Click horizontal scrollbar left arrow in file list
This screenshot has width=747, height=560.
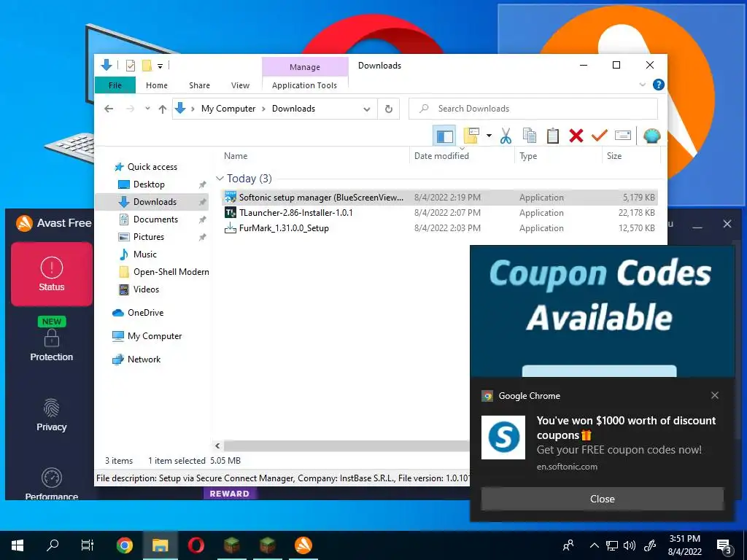point(217,446)
